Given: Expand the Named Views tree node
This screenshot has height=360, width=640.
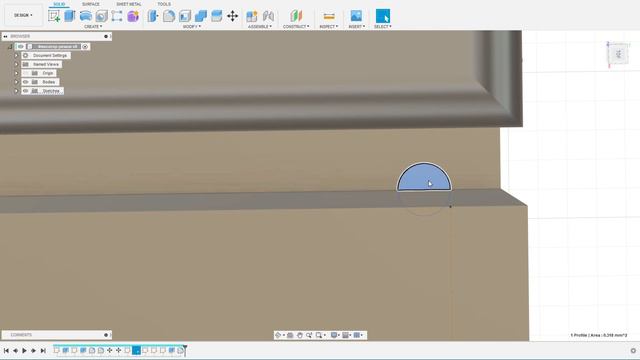Looking at the screenshot, I should tap(16, 64).
